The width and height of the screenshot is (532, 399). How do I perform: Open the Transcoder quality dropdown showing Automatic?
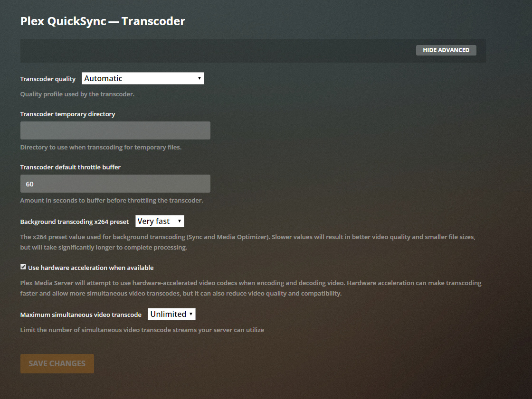click(143, 78)
